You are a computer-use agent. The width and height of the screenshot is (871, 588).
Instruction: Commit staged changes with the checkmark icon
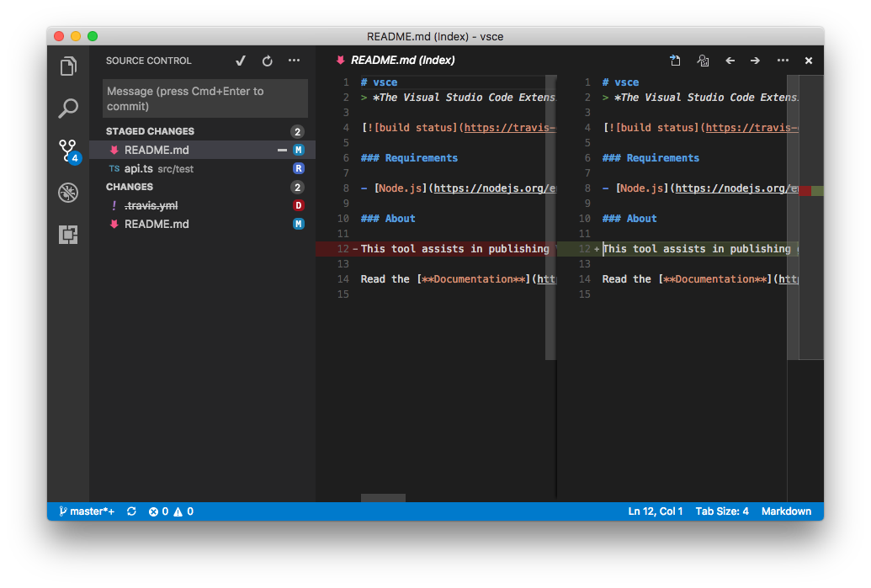[x=241, y=61]
